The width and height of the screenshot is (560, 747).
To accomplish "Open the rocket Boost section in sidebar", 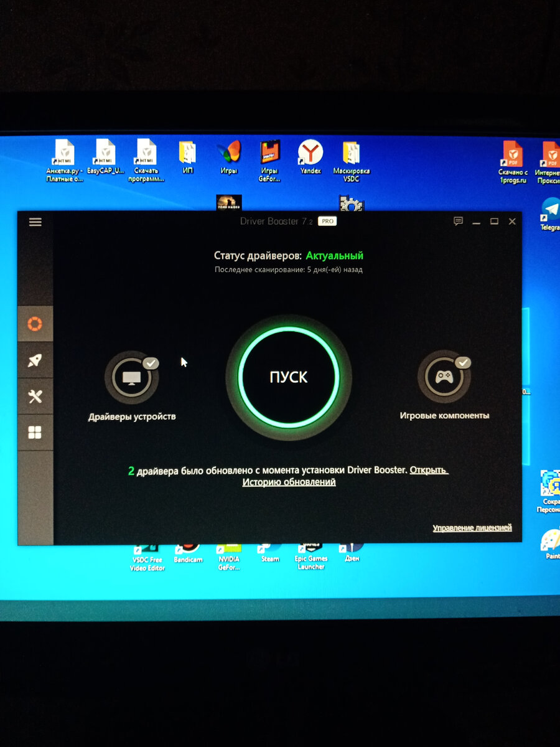I will click(35, 360).
